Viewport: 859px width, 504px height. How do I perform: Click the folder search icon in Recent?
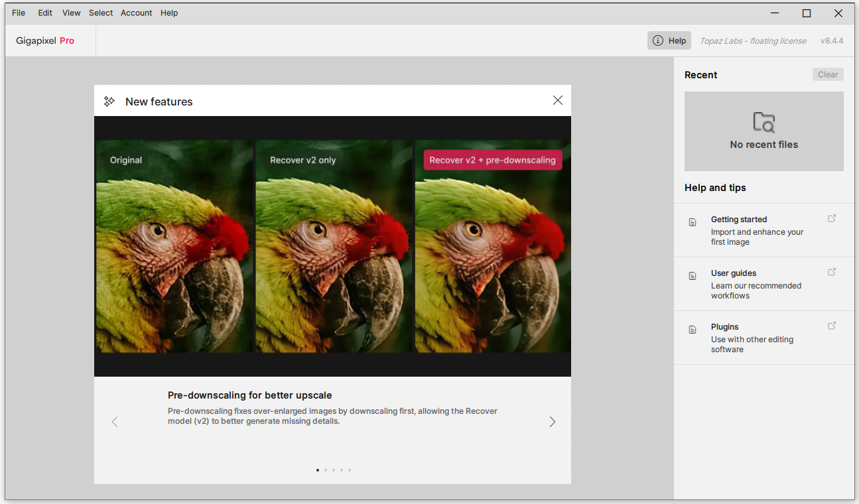(764, 123)
